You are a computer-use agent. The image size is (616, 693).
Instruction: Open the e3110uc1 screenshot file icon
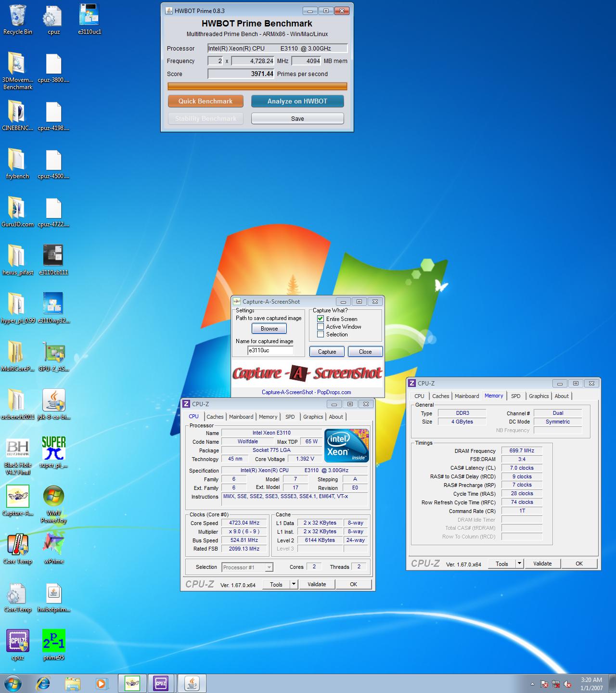[90, 19]
